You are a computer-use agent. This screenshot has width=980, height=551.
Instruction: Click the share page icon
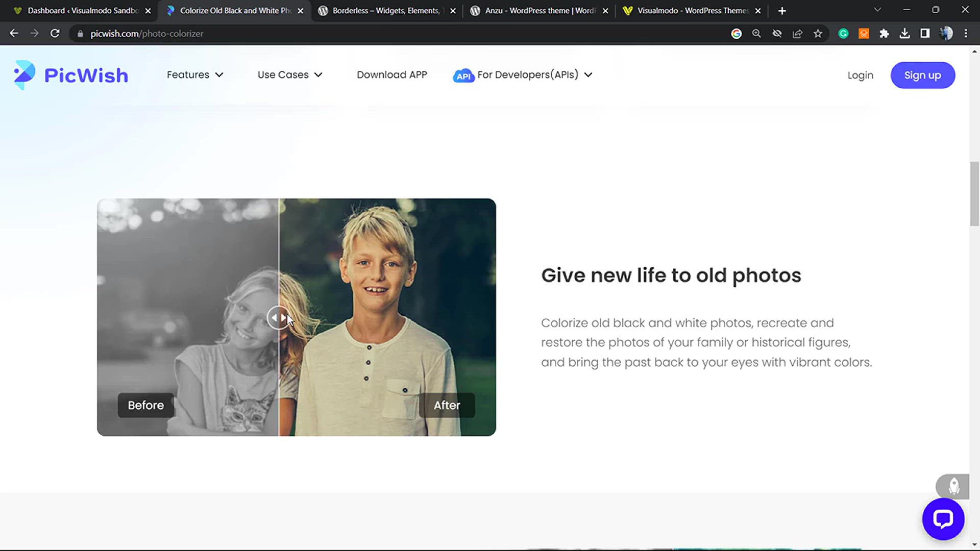[797, 34]
